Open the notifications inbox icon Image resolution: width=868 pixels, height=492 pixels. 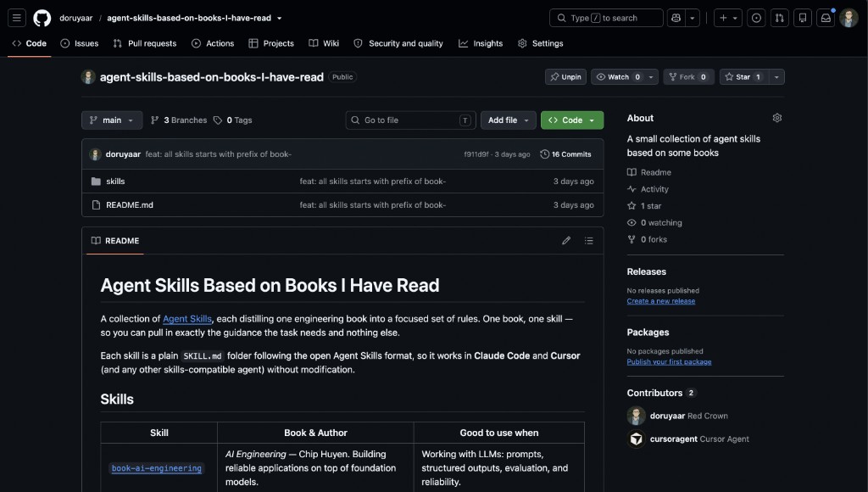tap(826, 18)
